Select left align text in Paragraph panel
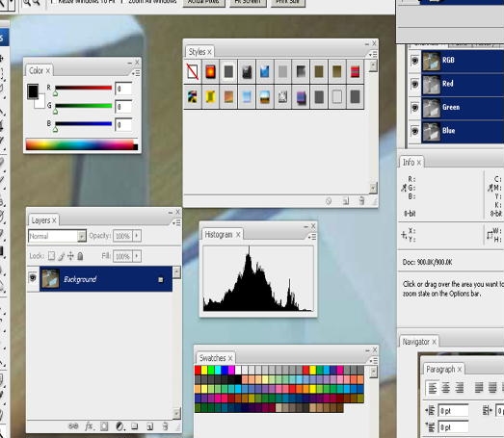 point(433,388)
